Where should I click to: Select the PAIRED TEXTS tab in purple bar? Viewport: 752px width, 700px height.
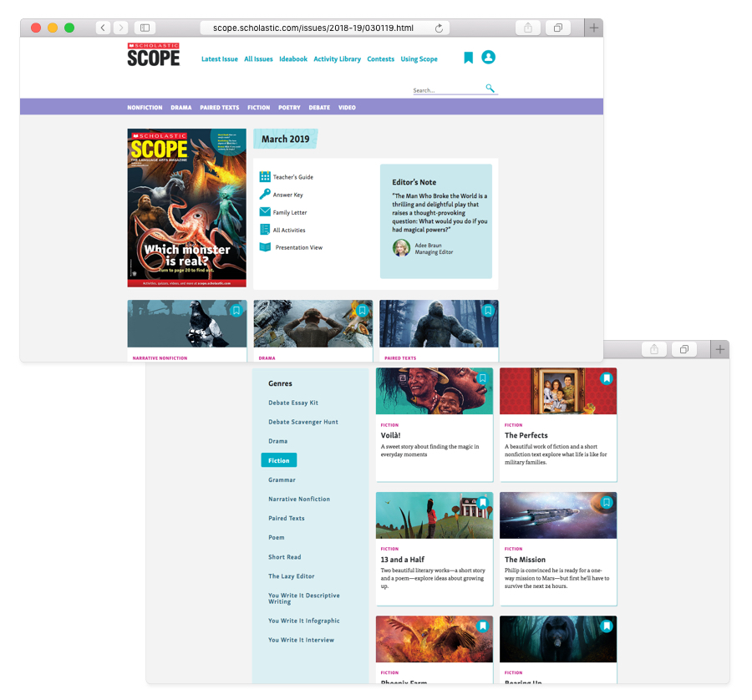click(x=220, y=108)
